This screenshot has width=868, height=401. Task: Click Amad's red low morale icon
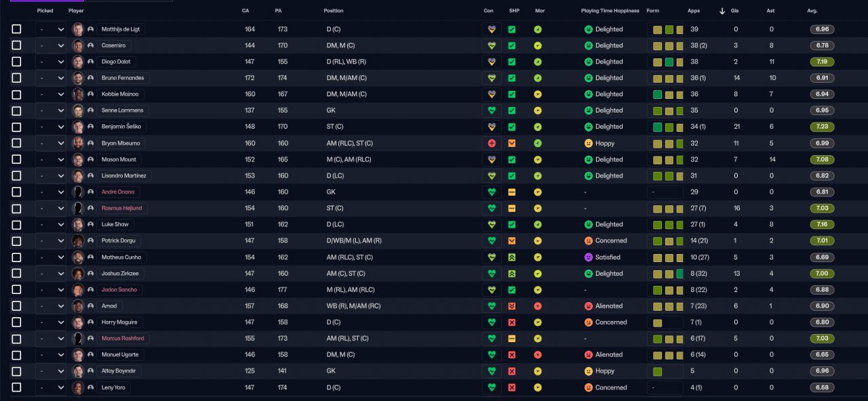click(538, 306)
